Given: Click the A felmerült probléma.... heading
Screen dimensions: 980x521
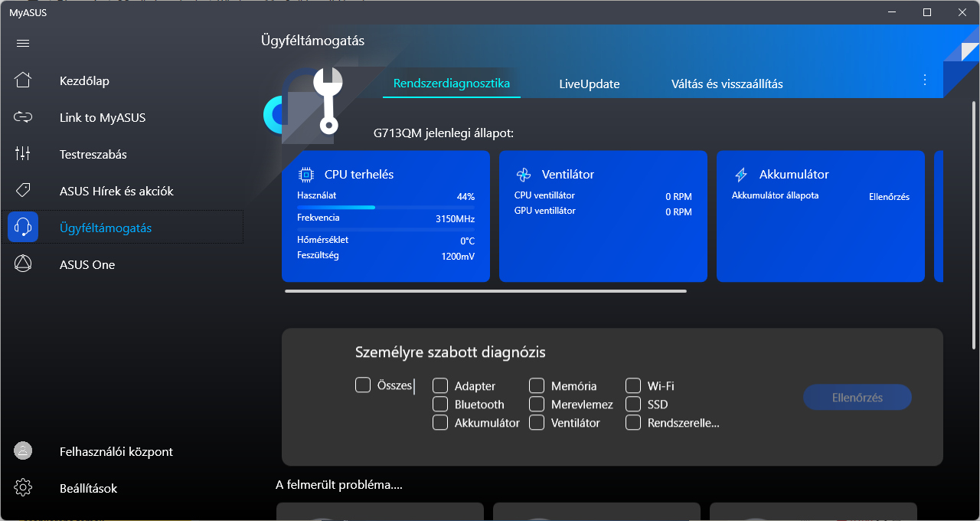Looking at the screenshot, I should (x=339, y=484).
